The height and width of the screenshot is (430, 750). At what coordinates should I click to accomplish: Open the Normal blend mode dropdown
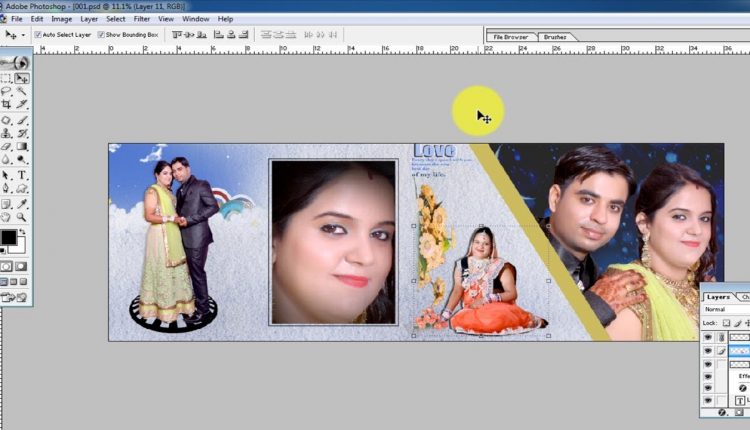click(x=726, y=309)
